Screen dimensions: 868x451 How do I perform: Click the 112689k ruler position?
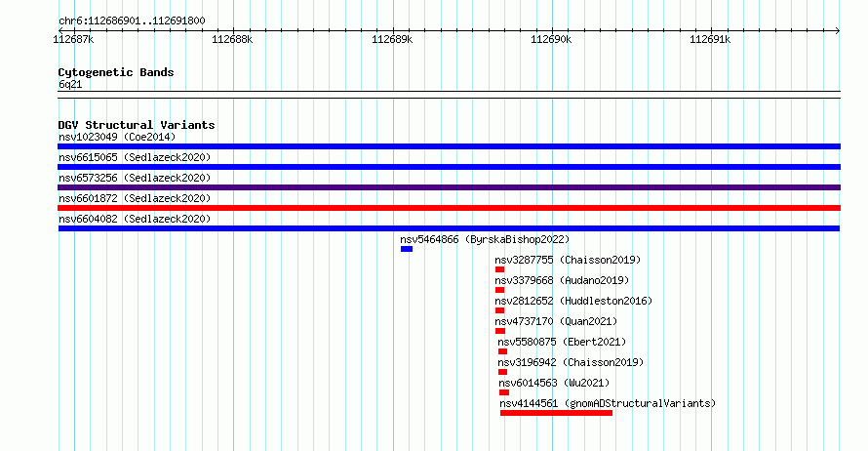point(392,39)
